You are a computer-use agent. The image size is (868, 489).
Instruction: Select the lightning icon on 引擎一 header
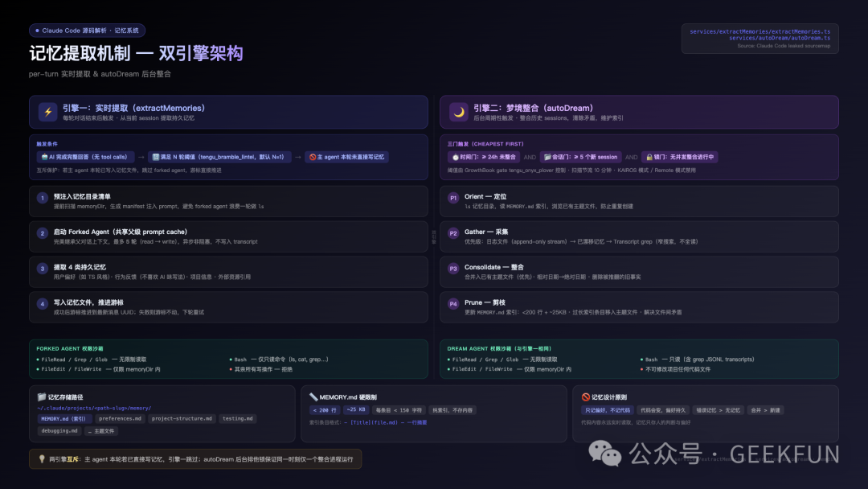coord(47,113)
